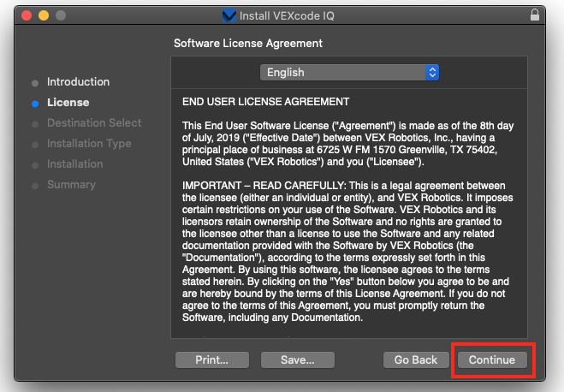Click the Installation step in sidebar
The height and width of the screenshot is (392, 564).
click(x=74, y=164)
